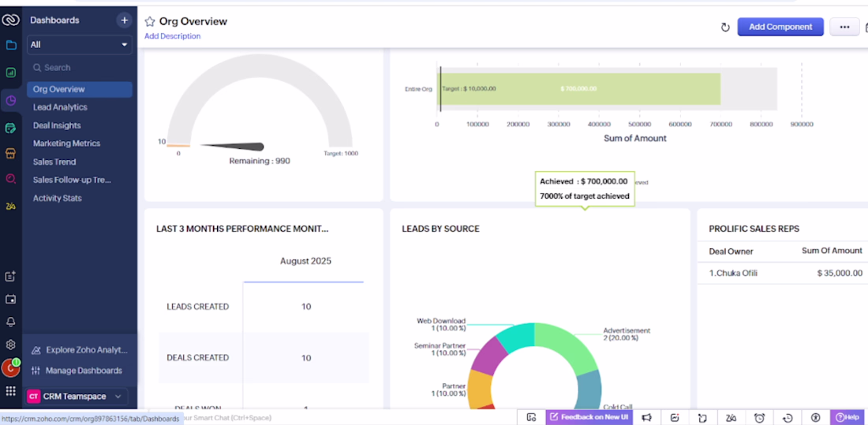Screen dimensions: 868x425
Task: Open the orange marketplace store icon
Action: pyautogui.click(x=10, y=153)
